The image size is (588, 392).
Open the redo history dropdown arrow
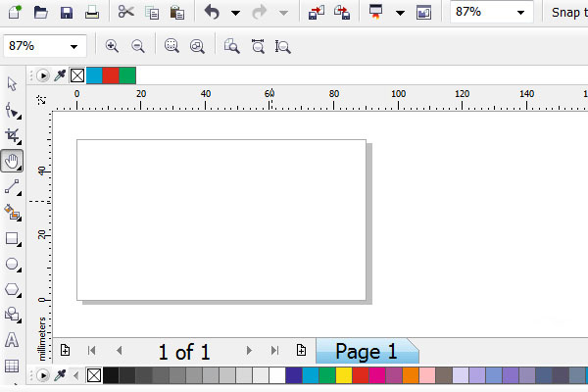(284, 13)
